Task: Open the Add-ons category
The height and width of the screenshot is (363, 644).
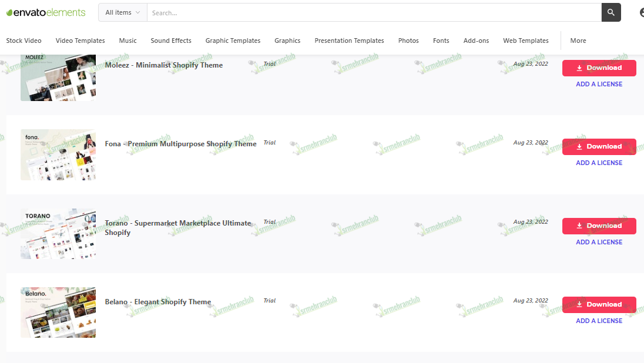Action: [x=476, y=41]
